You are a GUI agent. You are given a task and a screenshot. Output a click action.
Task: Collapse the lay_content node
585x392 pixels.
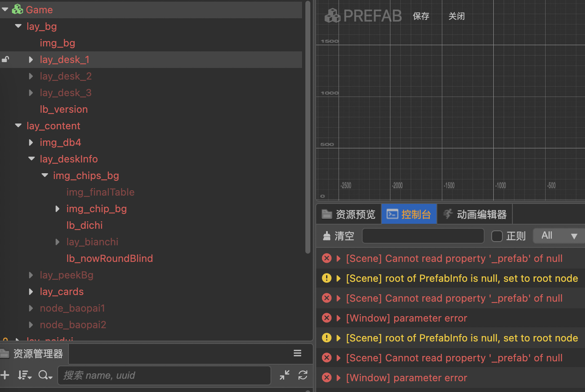18,126
